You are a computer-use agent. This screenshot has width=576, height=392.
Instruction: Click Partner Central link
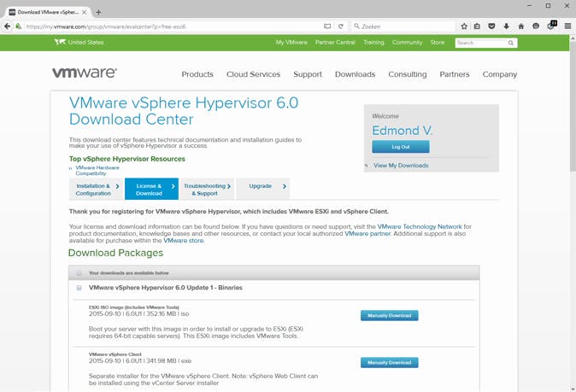coord(335,42)
